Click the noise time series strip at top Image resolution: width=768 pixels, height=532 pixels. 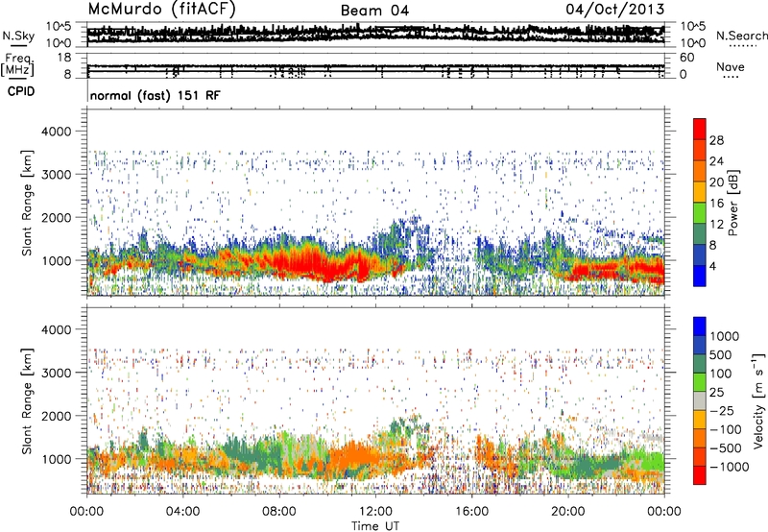pos(375,34)
